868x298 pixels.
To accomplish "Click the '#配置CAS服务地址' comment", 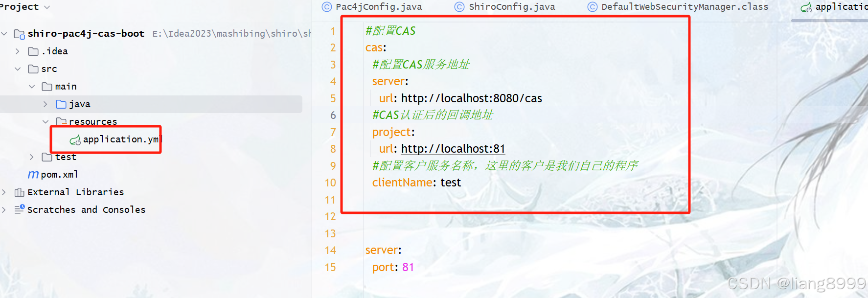I will 421,65.
